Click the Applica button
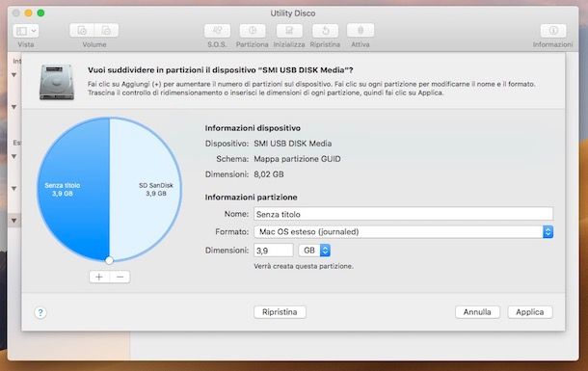This screenshot has width=588, height=371. point(530,312)
